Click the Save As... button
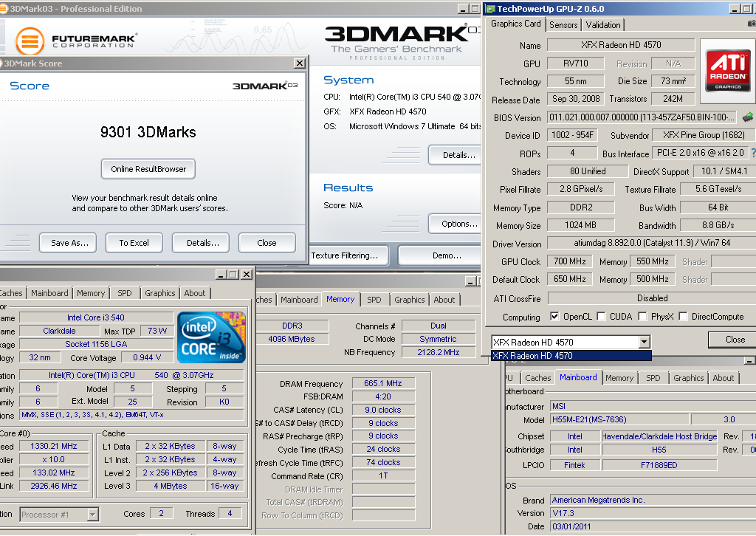This screenshot has width=756, height=536. pyautogui.click(x=67, y=243)
